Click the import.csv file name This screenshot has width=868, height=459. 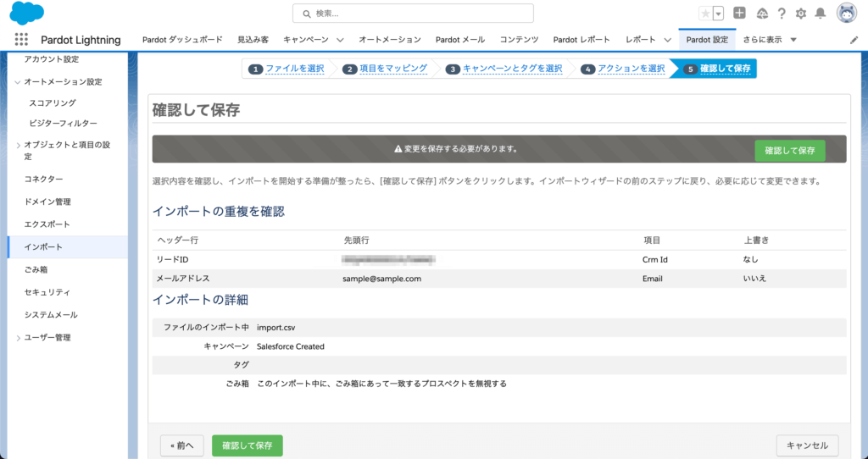[x=276, y=328]
